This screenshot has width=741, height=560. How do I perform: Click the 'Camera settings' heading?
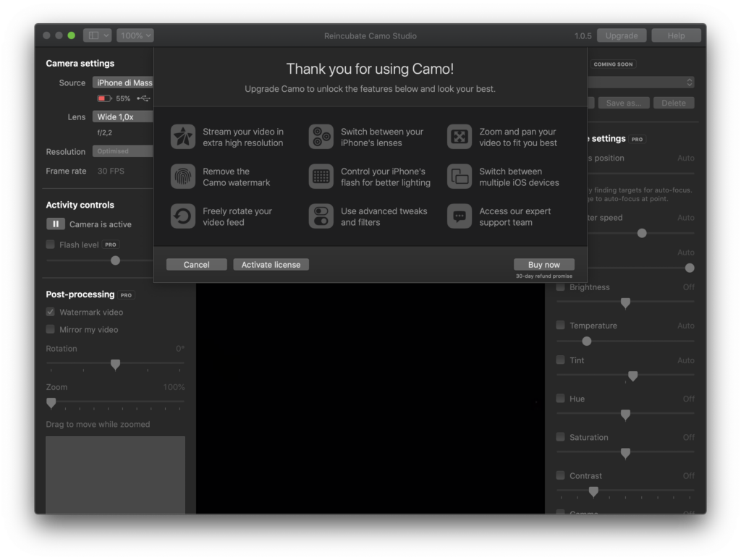click(80, 64)
